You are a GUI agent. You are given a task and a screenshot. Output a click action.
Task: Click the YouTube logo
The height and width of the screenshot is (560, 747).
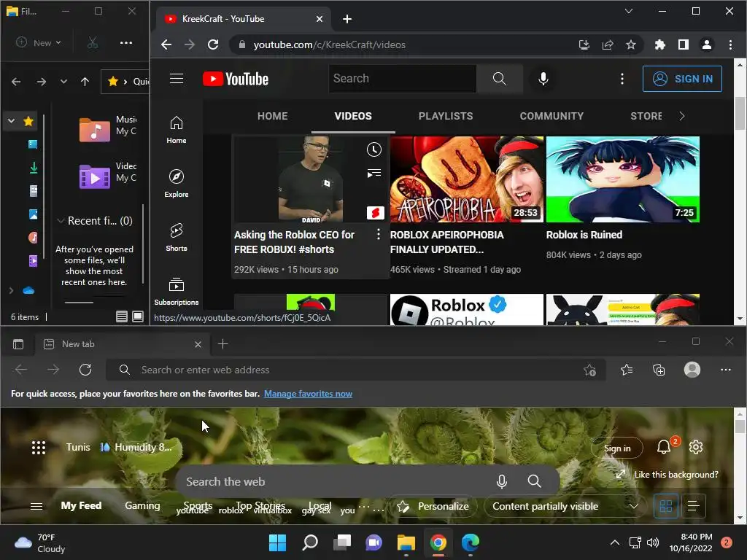click(236, 79)
